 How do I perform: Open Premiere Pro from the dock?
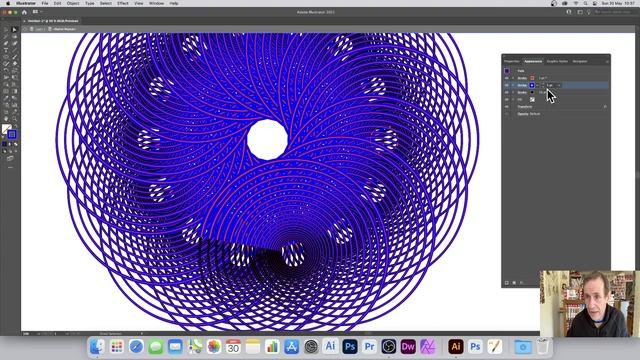(x=369, y=347)
